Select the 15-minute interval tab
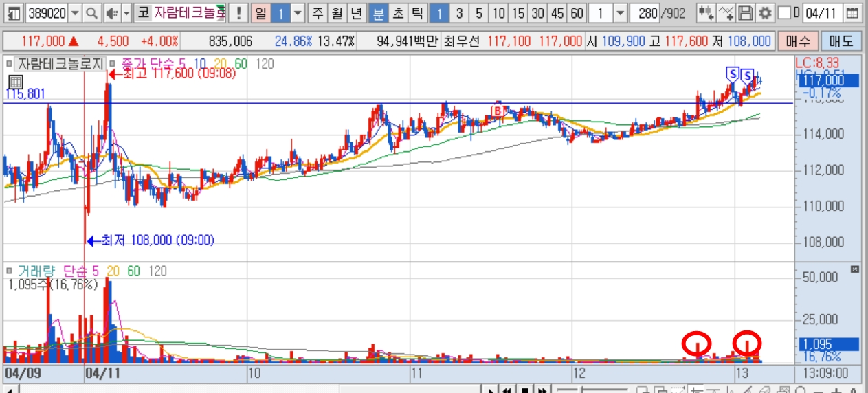868x393 pixels. (x=518, y=12)
